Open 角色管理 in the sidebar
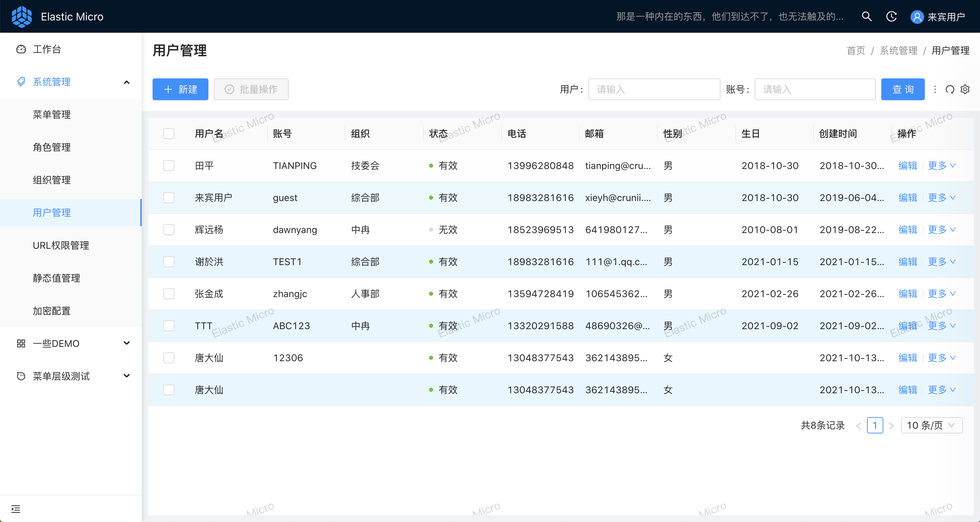980x522 pixels. click(x=52, y=147)
